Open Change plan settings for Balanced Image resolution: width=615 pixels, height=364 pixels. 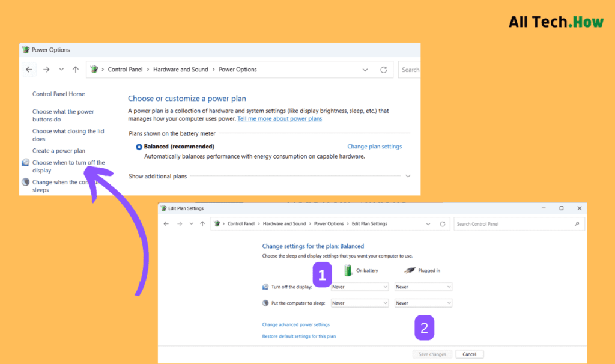(x=375, y=147)
